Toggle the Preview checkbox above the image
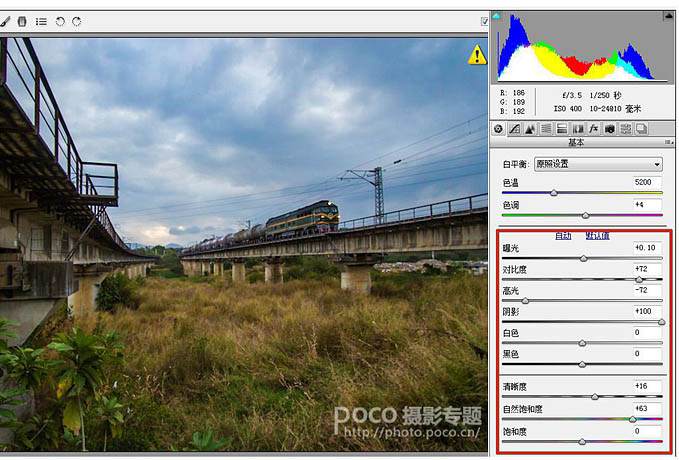 click(x=485, y=21)
